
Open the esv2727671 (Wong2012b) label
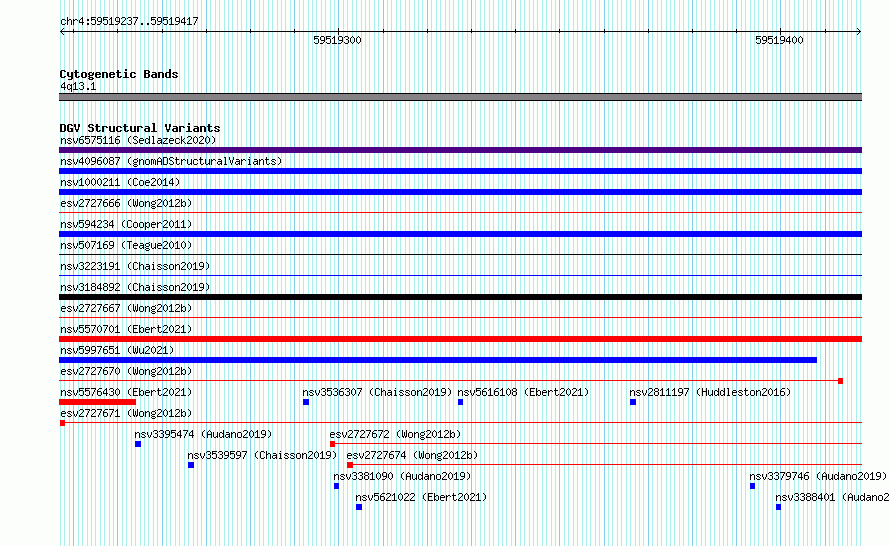pos(126,413)
